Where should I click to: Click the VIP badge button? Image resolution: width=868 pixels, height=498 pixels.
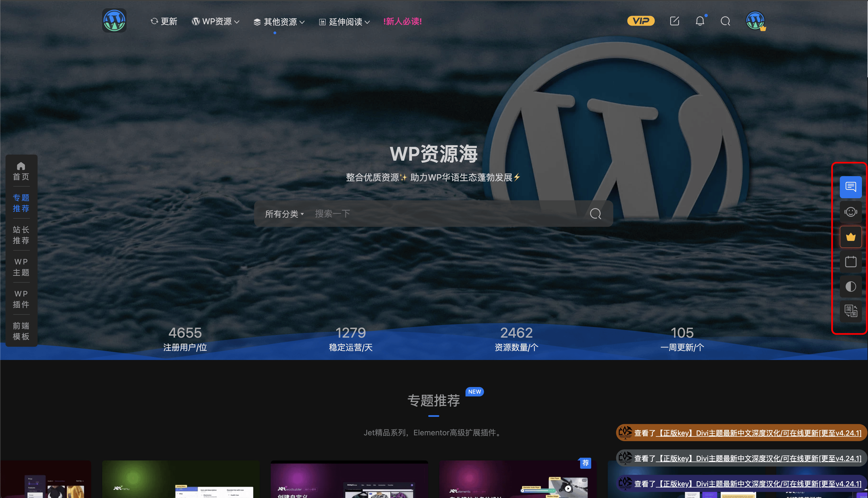click(x=641, y=21)
